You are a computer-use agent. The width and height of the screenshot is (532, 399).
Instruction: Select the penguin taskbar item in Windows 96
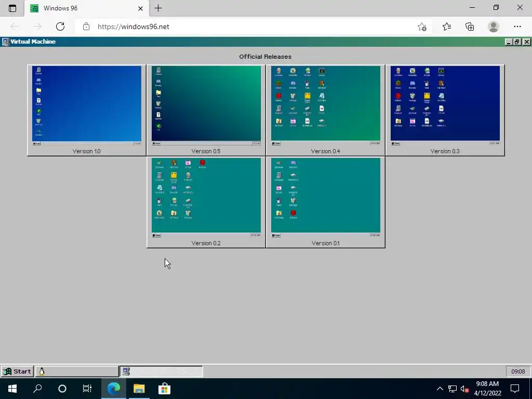click(x=77, y=371)
